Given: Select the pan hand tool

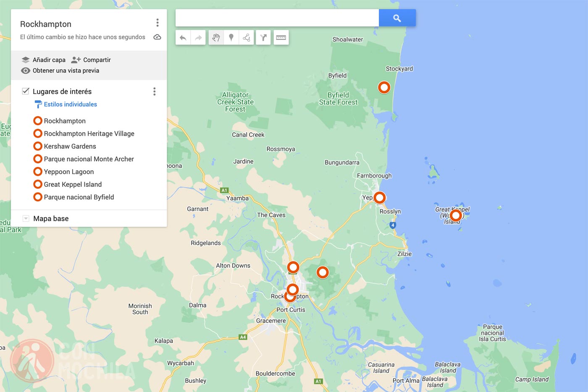Looking at the screenshot, I should [216, 37].
